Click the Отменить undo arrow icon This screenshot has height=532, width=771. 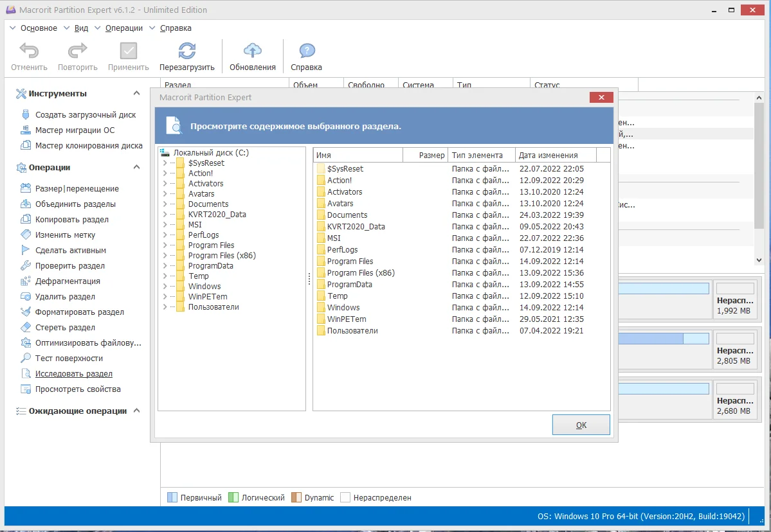[29, 51]
